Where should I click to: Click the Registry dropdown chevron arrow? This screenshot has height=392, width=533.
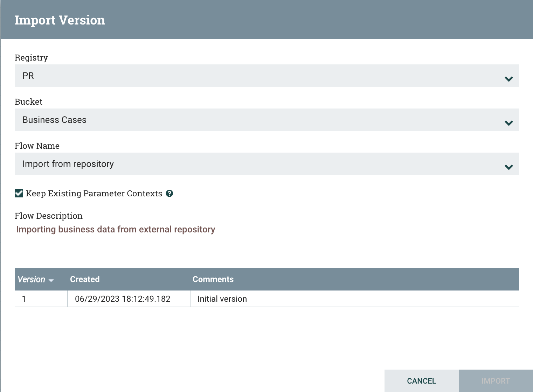click(508, 79)
